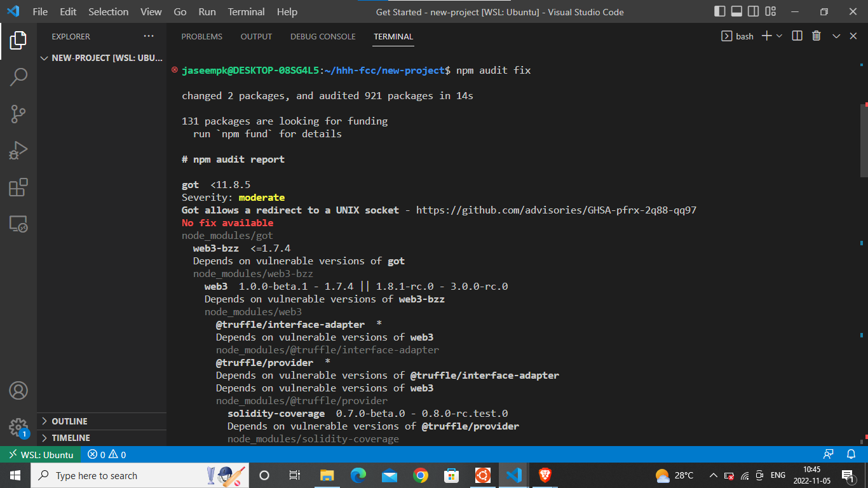Show hidden system tray icons
Viewport: 868px width, 488px height.
(713, 475)
